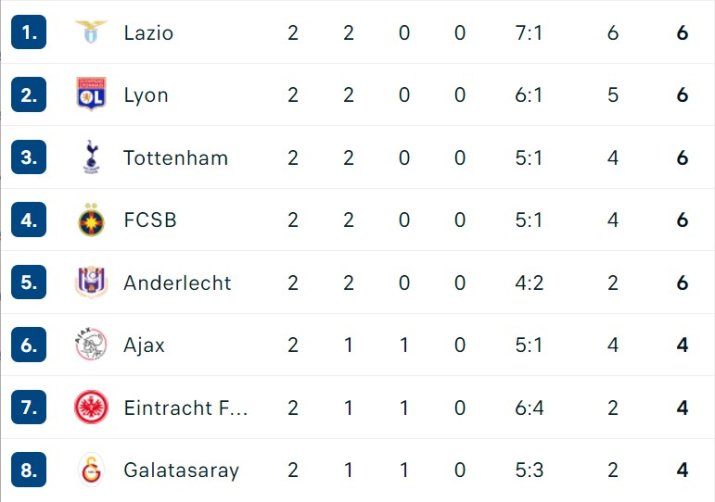Viewport: 715px width, 502px height.
Task: Click the rank 4. position badge
Action: (29, 220)
